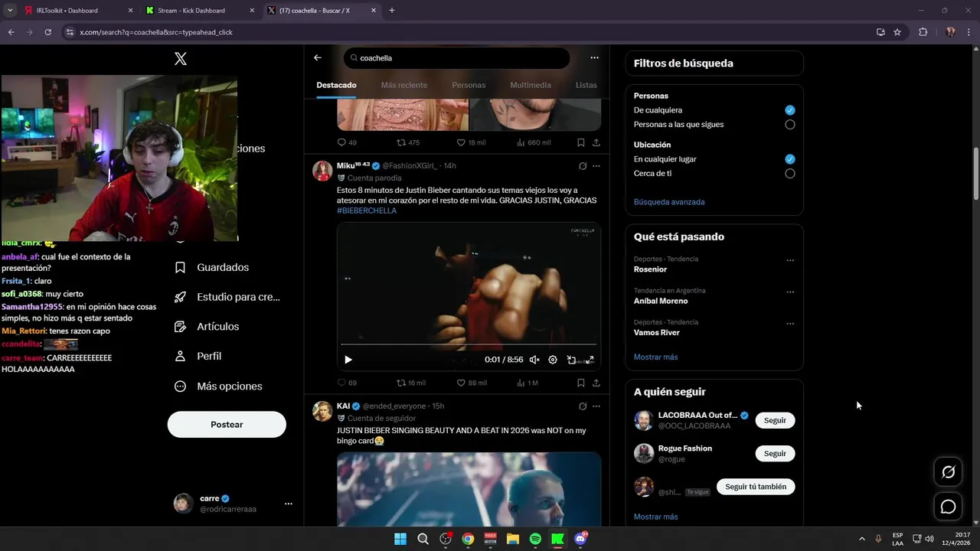
Task: Reply to Miku's post with 69 comments
Action: [347, 383]
